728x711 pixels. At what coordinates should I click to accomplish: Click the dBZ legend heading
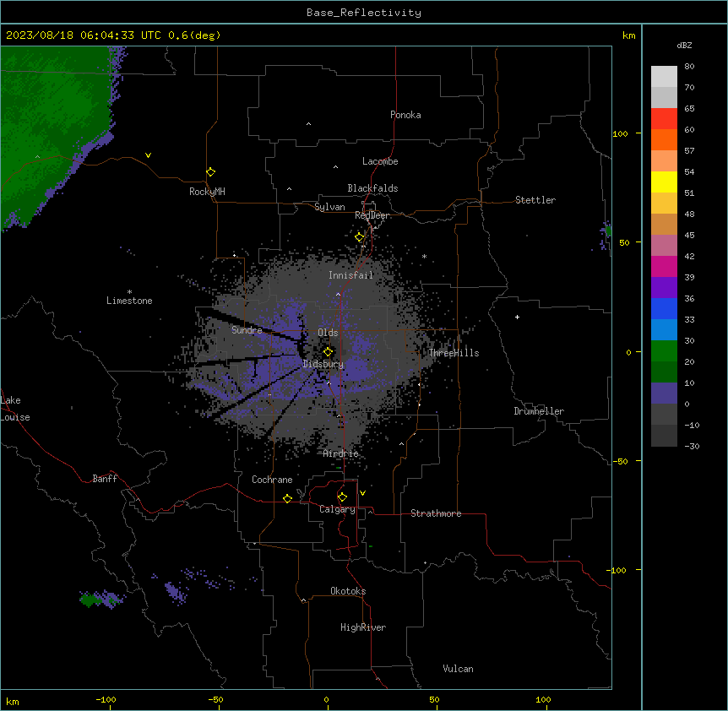(684, 45)
